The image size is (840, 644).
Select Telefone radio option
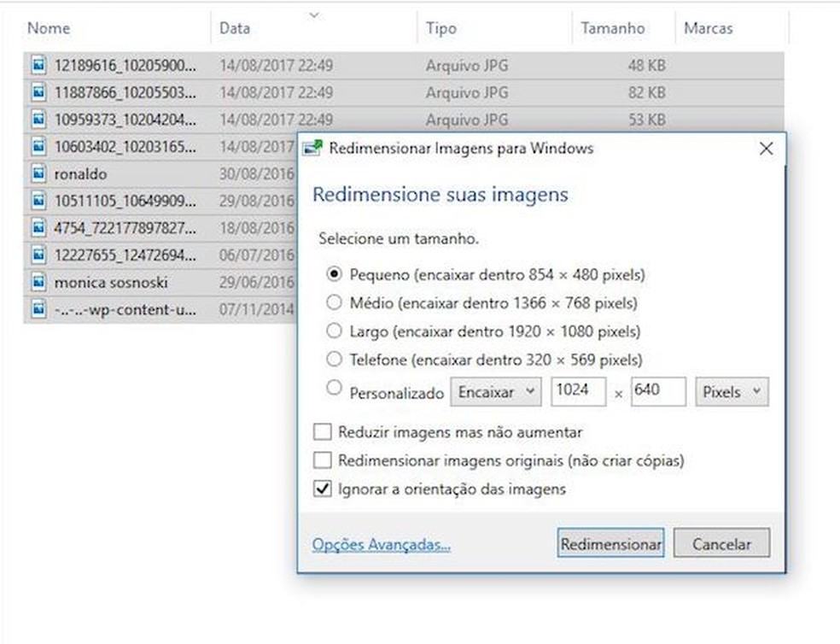tap(334, 360)
